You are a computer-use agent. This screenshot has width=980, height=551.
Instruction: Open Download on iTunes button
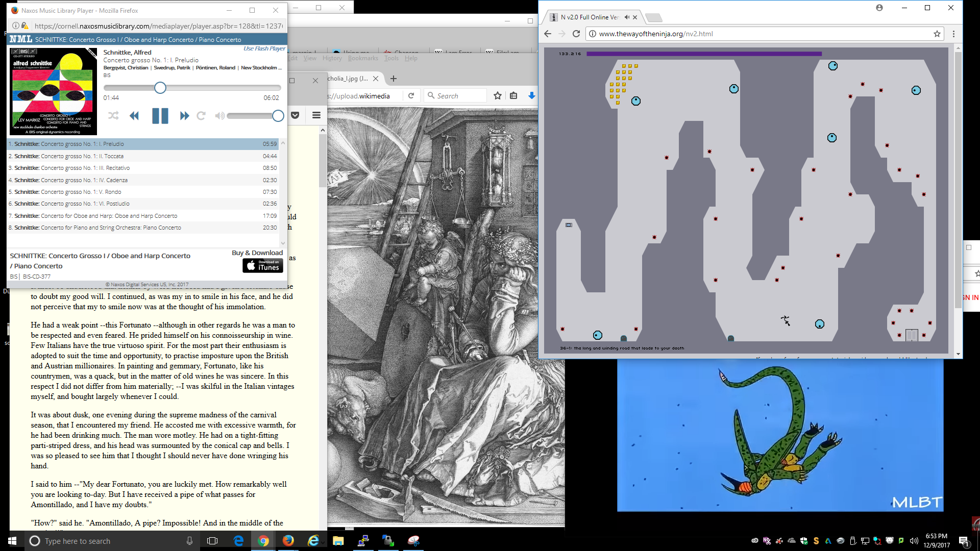click(x=262, y=265)
